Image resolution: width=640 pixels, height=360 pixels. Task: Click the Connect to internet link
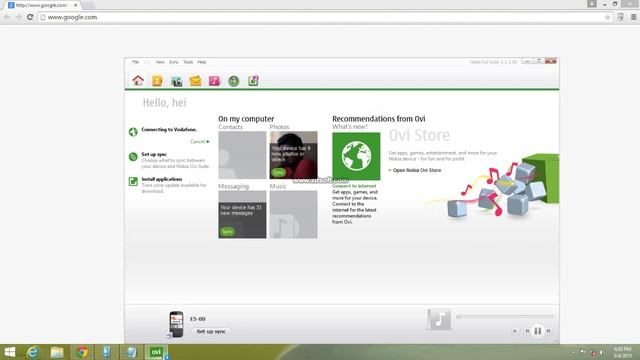point(354,186)
